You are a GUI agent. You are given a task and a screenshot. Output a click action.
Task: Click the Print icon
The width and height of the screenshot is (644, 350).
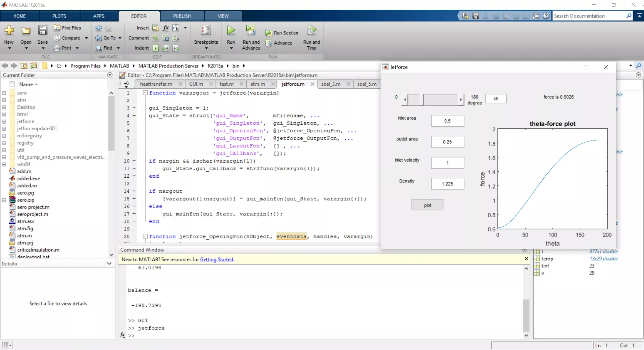(x=57, y=48)
